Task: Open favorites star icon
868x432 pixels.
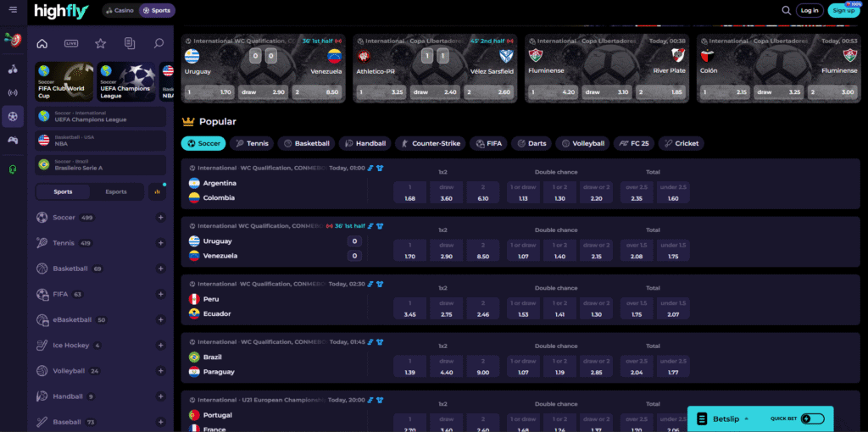Action: pyautogui.click(x=100, y=44)
